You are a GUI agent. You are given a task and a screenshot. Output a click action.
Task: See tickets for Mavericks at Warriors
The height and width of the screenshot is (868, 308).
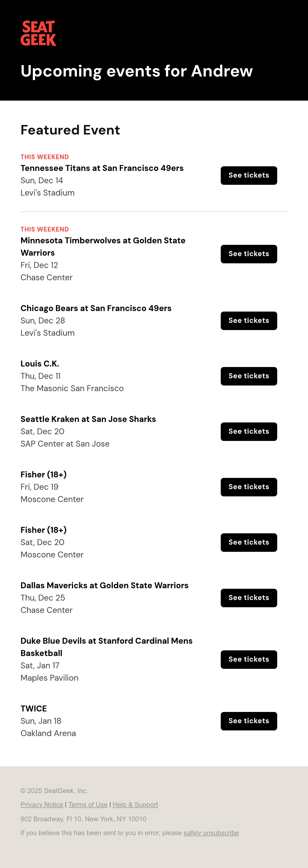point(249,598)
